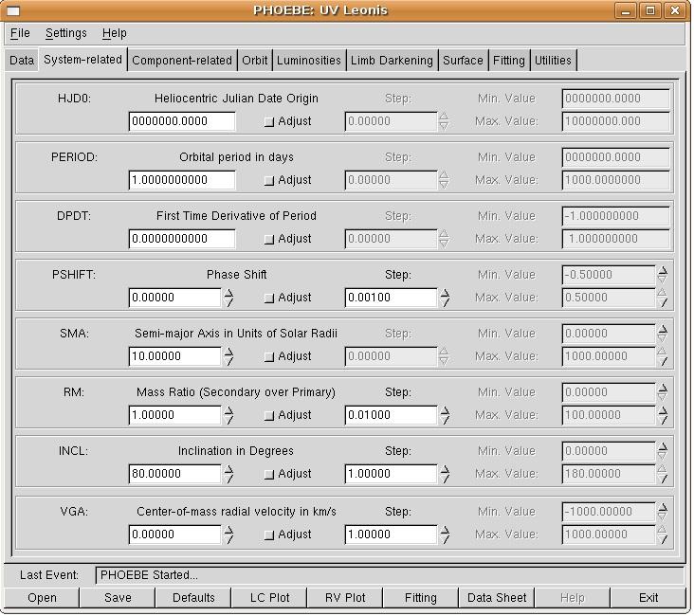694x616 pixels.
Task: Click the Open button
Action: click(42, 598)
